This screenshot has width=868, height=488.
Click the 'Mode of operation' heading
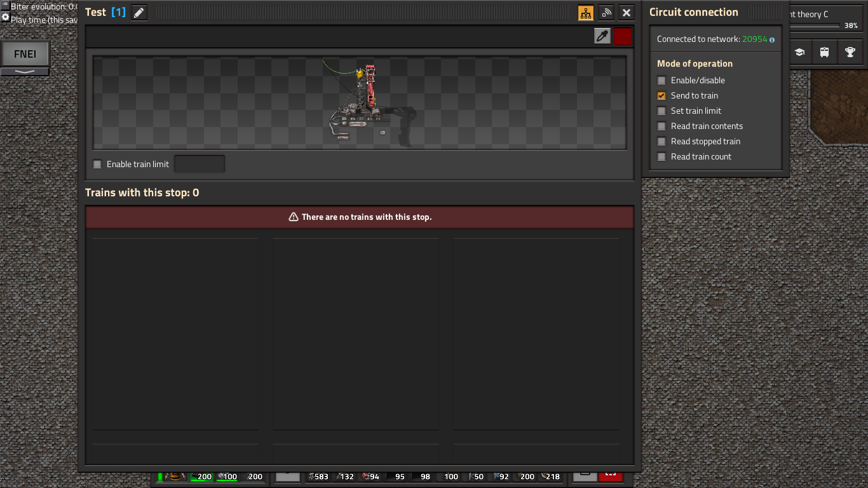click(695, 64)
